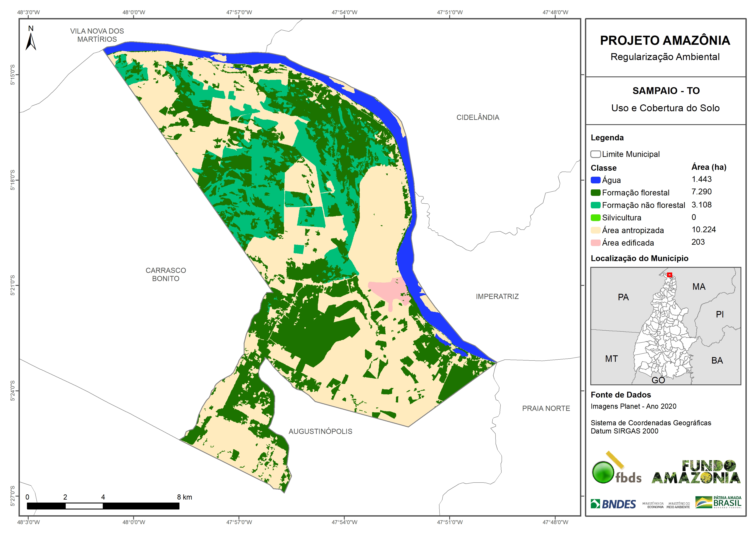The image size is (756, 534).
Task: Click the AUGUSTINÓPOLIS map label
Action: click(320, 431)
